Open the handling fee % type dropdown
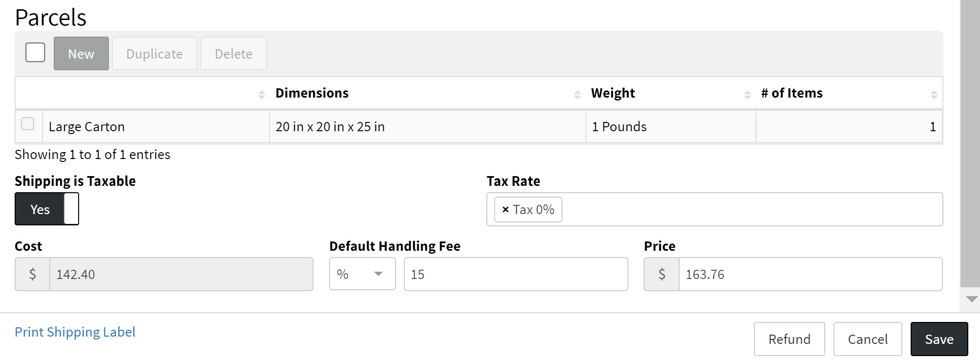 [362, 274]
